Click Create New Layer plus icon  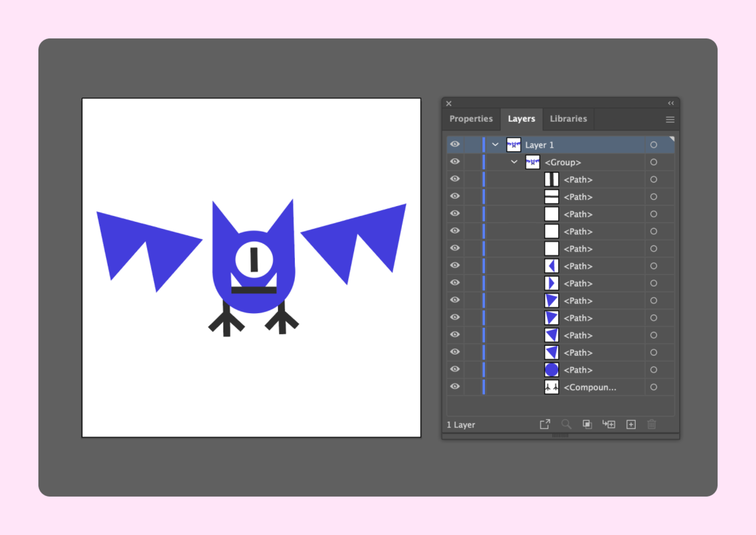tap(631, 425)
